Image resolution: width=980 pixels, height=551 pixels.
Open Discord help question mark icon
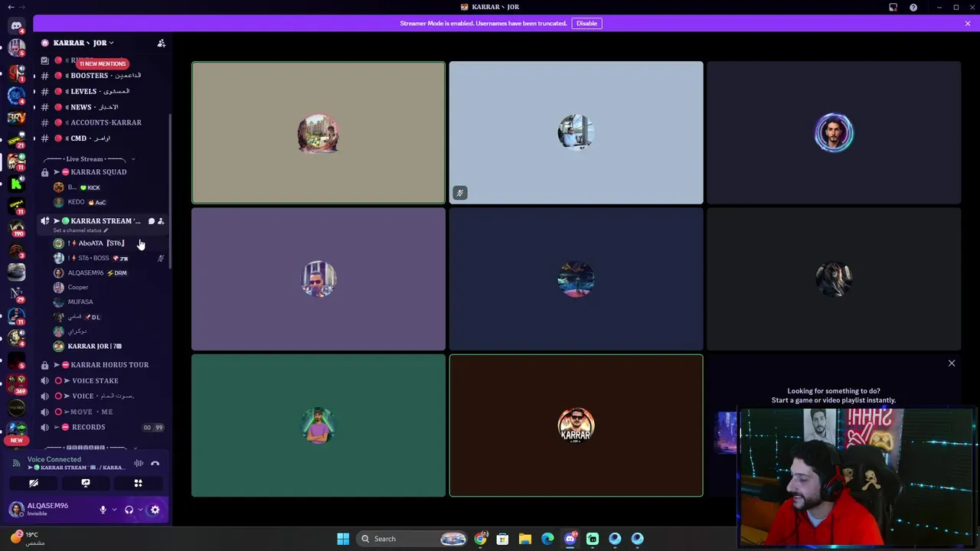pyautogui.click(x=913, y=8)
